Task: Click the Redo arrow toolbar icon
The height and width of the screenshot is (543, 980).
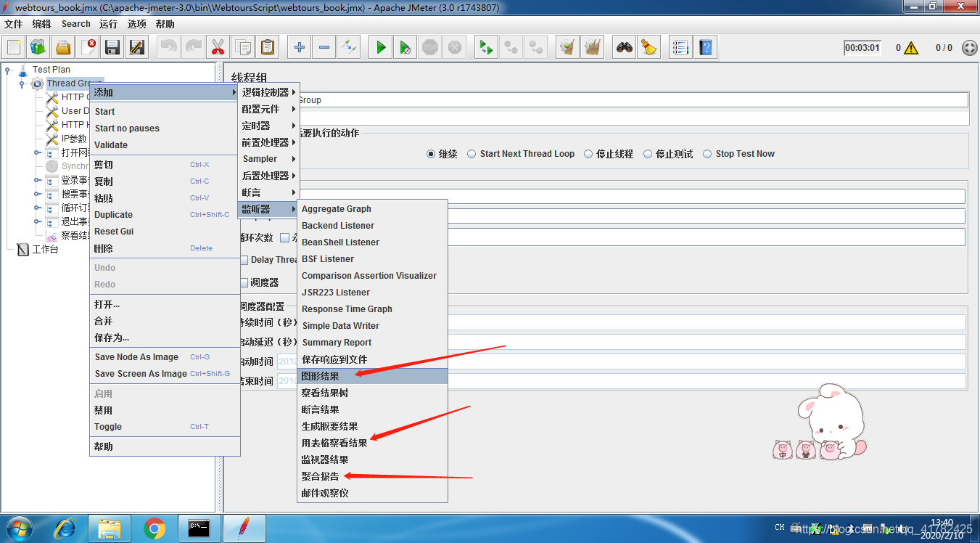Action: point(192,48)
